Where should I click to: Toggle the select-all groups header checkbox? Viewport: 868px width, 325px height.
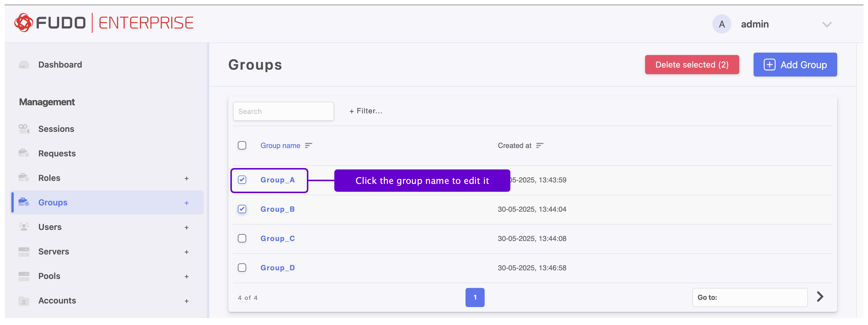click(x=242, y=146)
